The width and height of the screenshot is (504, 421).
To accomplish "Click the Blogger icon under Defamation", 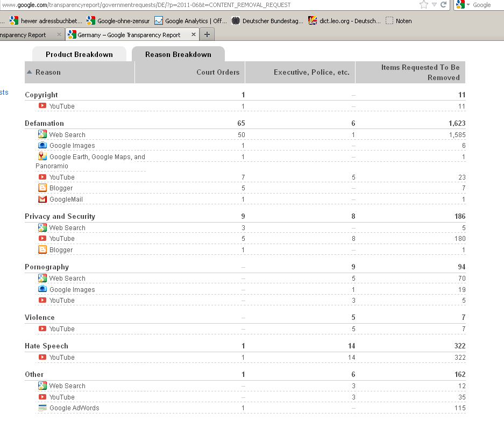I will [42, 188].
